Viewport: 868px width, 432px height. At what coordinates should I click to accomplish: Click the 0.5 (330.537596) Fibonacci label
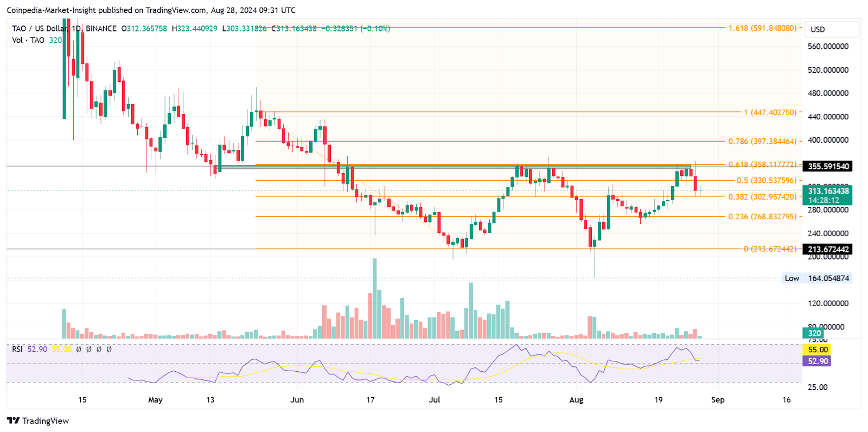[x=767, y=180]
